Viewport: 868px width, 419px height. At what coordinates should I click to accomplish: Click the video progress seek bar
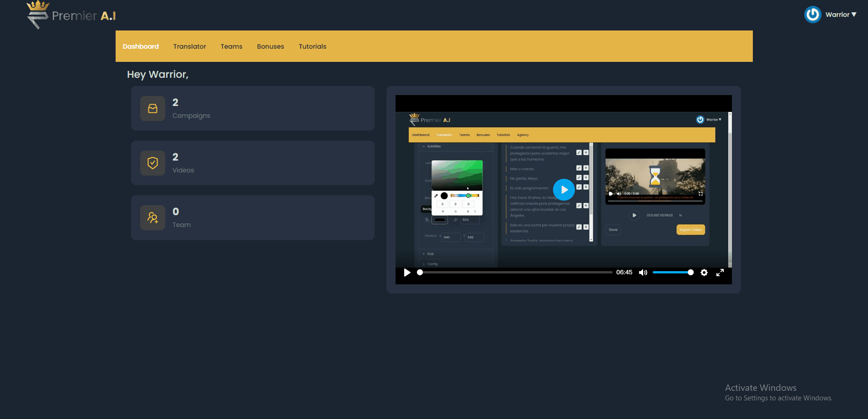[x=516, y=273]
